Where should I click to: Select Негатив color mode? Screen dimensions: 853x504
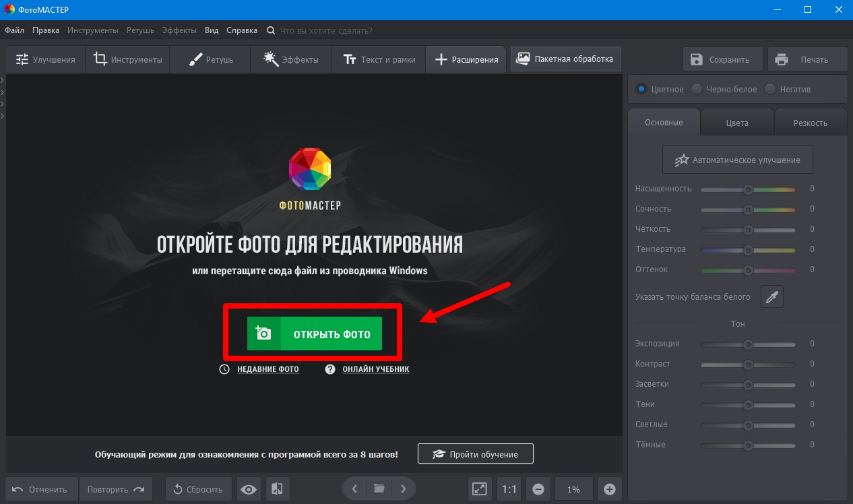coord(788,89)
